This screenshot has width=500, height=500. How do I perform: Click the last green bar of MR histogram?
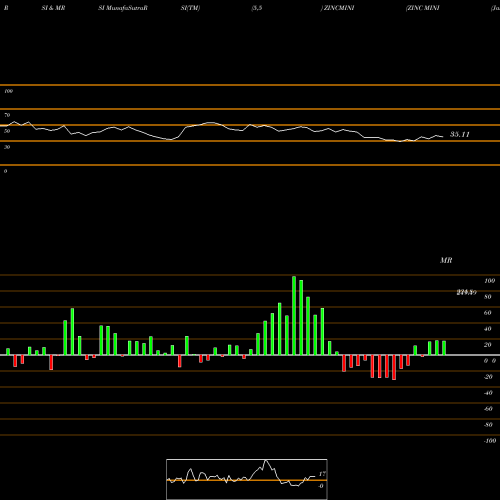coord(444,348)
